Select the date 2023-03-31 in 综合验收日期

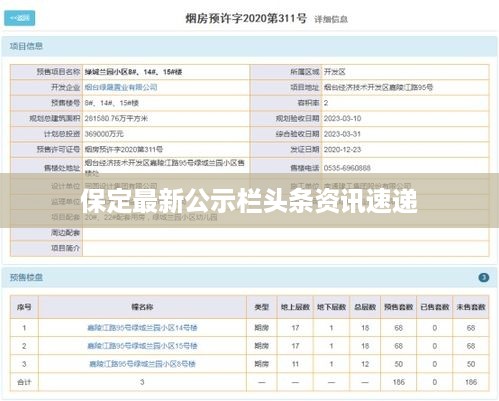click(x=342, y=134)
